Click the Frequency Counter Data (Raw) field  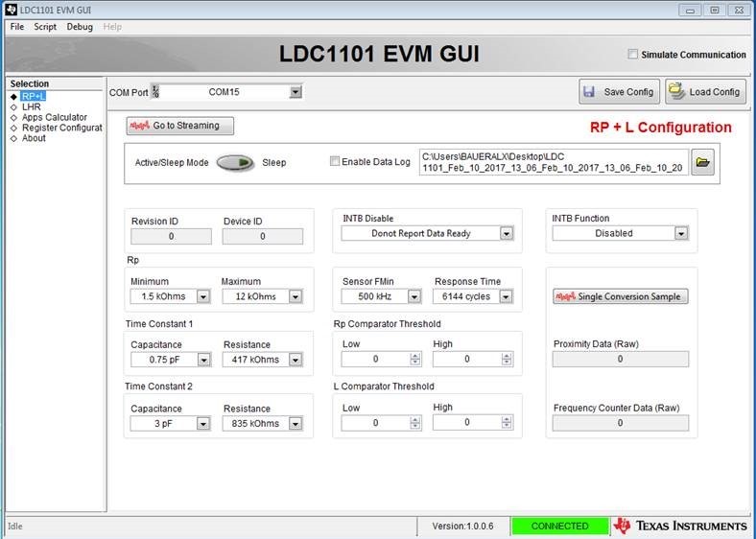(621, 423)
